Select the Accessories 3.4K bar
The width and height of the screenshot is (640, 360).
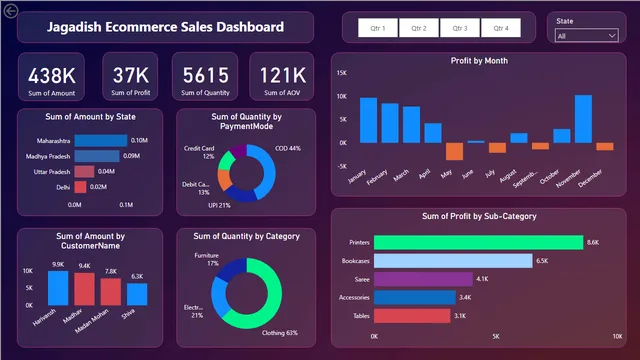pos(415,298)
